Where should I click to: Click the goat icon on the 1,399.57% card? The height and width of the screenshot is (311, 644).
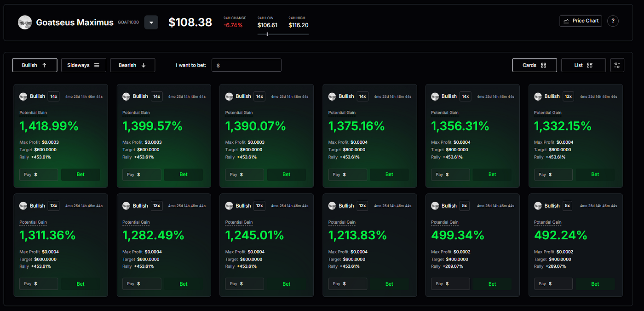pyautogui.click(x=126, y=96)
